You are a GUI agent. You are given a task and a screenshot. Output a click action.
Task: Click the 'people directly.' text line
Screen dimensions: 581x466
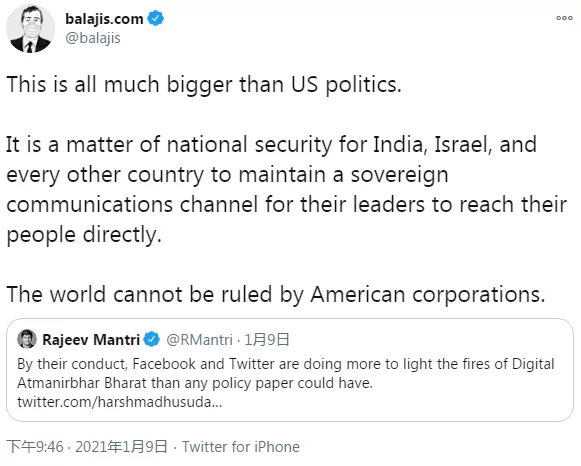tap(84, 235)
